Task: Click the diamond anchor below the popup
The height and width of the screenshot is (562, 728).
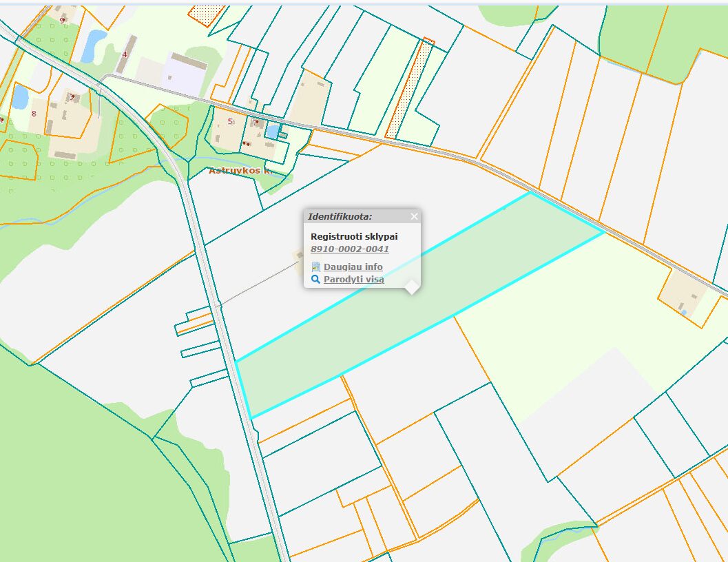Action: 411,287
